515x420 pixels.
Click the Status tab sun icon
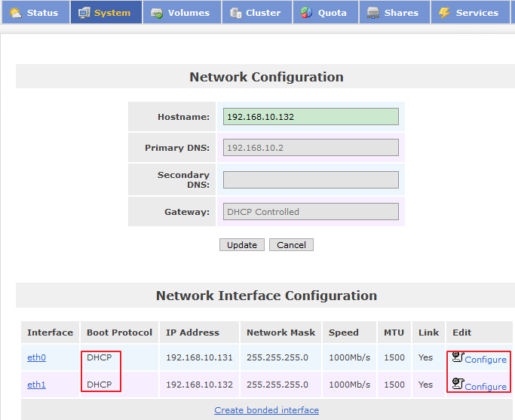coord(15,13)
